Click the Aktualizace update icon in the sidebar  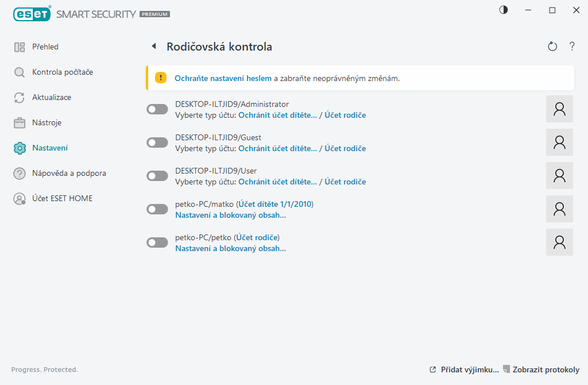click(19, 97)
